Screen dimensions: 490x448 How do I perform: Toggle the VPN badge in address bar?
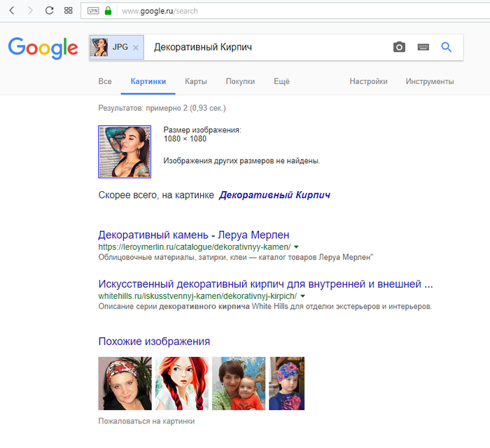pyautogui.click(x=93, y=11)
